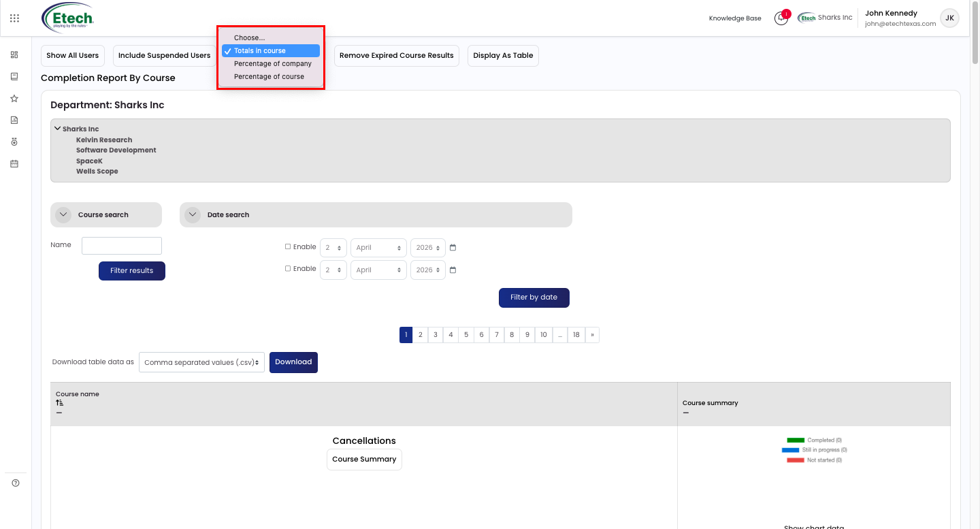Enable the second date filter checkbox
This screenshot has height=529, width=980.
[x=288, y=268]
